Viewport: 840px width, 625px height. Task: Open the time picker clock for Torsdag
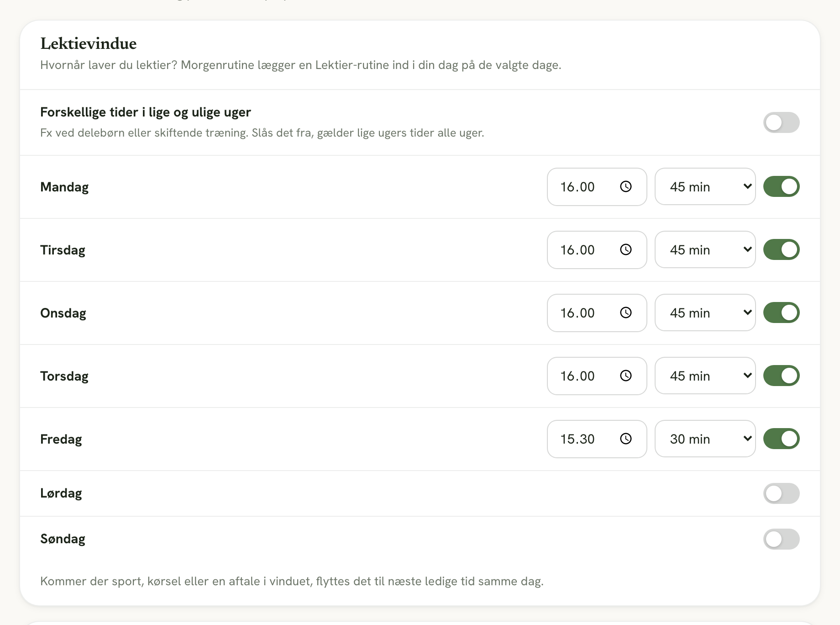(x=626, y=376)
